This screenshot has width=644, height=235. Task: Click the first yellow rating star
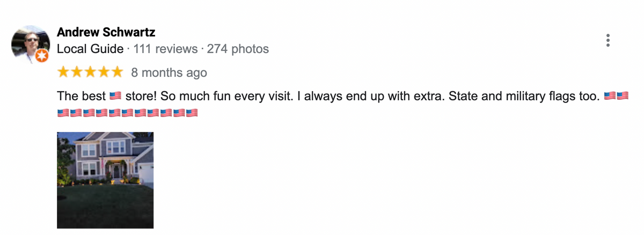coord(63,72)
